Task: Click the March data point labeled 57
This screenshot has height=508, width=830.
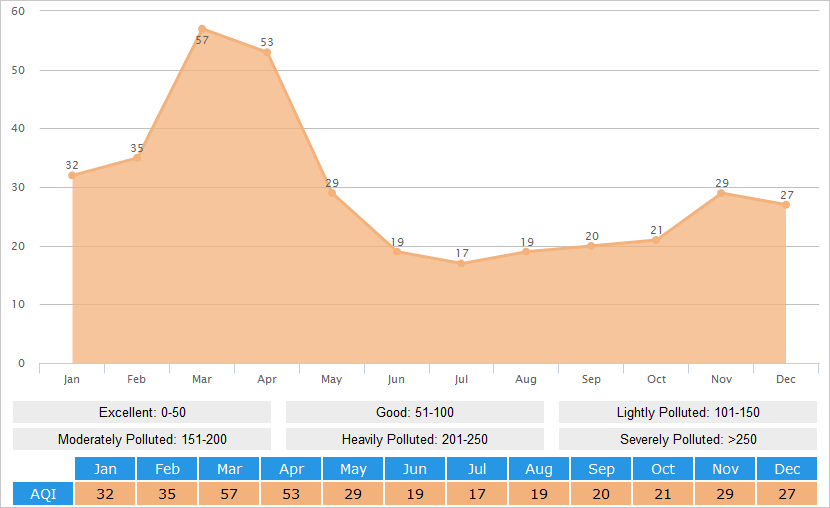Action: [x=202, y=29]
